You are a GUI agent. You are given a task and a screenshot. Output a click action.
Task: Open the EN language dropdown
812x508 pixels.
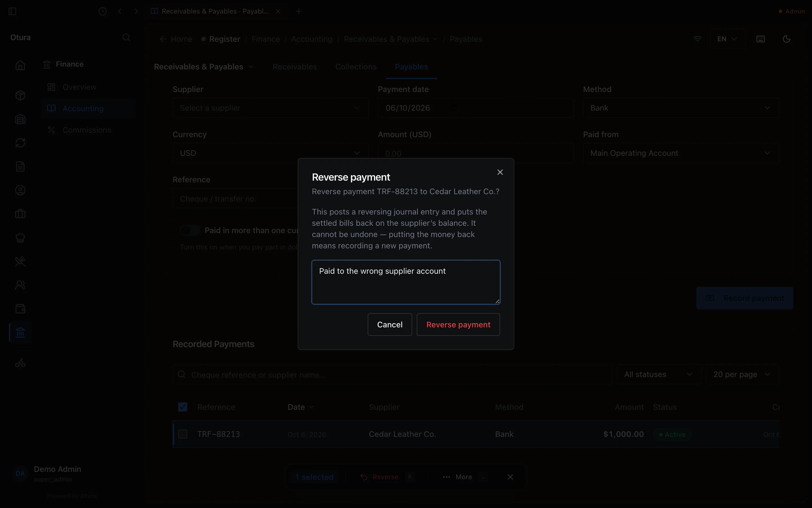click(x=727, y=39)
